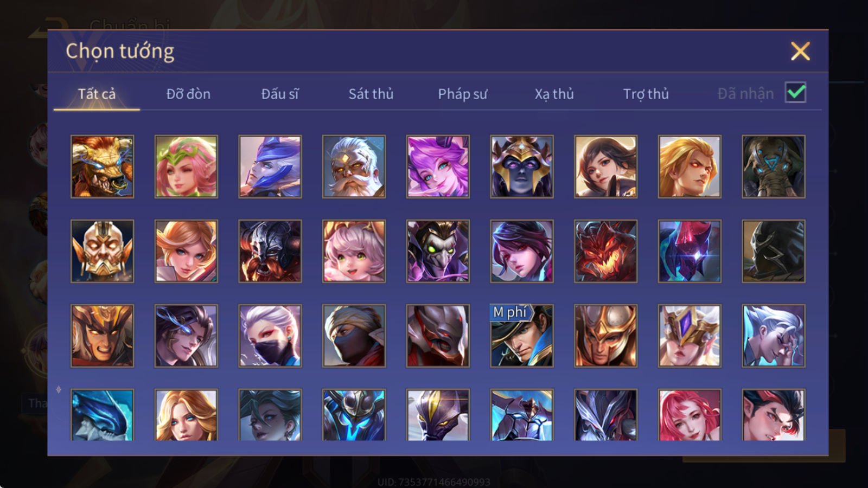Viewport: 868px width, 488px height.
Task: Select the dark-haired girl with bob cut
Action: point(605,166)
